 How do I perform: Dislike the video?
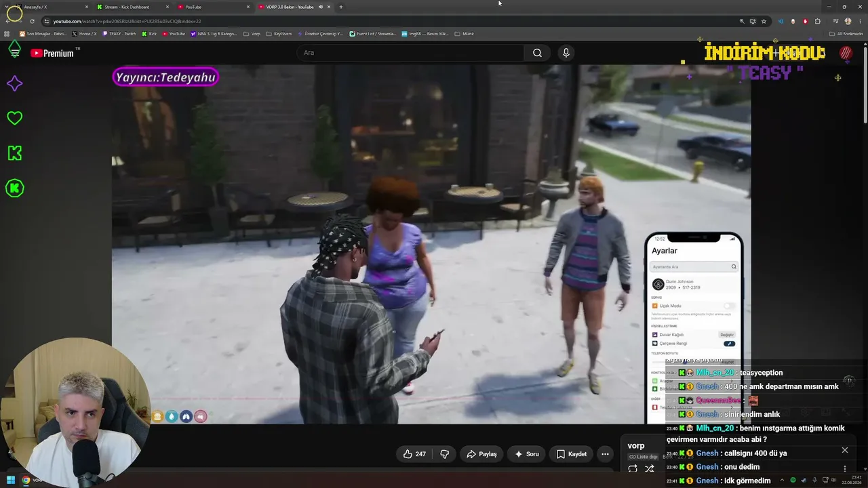pyautogui.click(x=445, y=454)
